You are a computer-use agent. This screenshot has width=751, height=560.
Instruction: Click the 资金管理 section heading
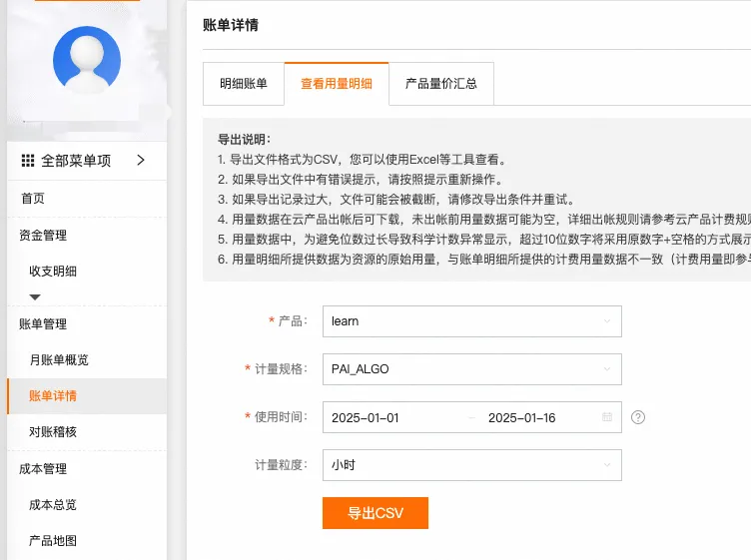point(43,235)
